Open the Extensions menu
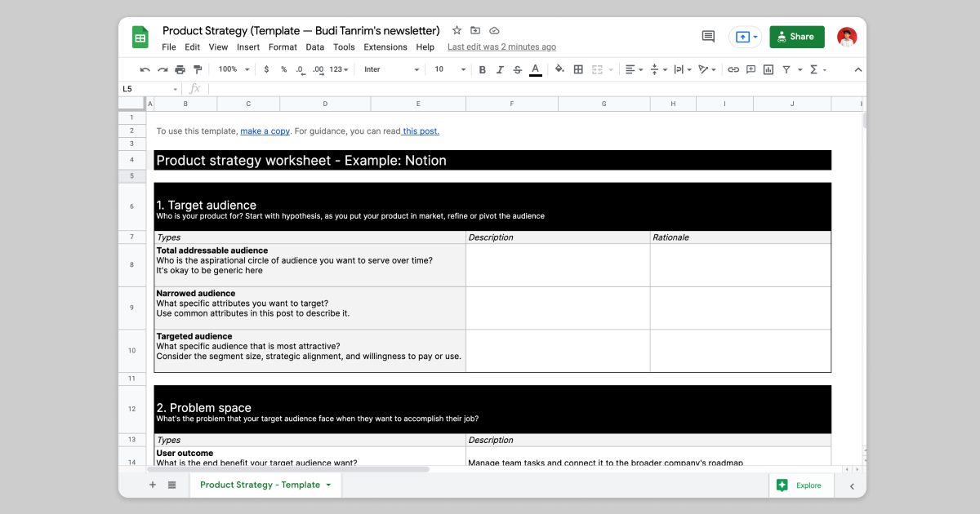Viewport: 980px width, 514px height. coord(385,47)
